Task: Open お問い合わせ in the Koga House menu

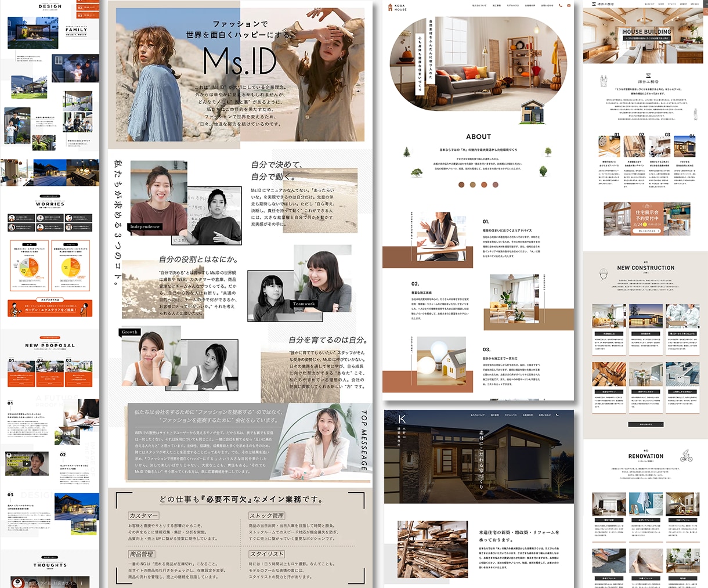Action: click(547, 6)
